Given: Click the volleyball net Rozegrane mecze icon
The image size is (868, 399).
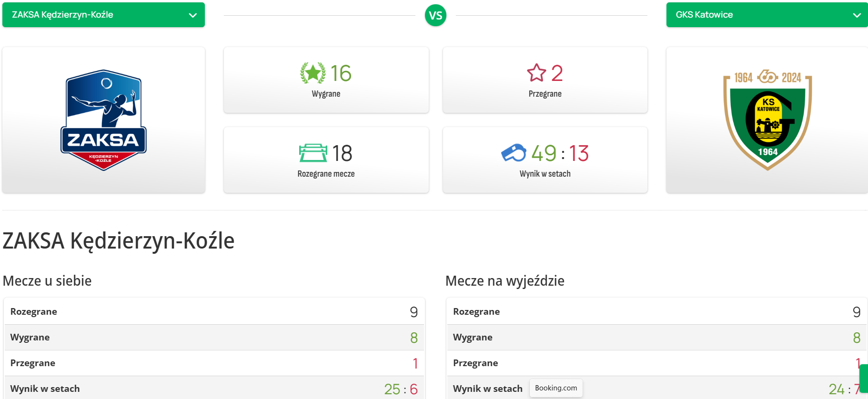Looking at the screenshot, I should [x=313, y=153].
